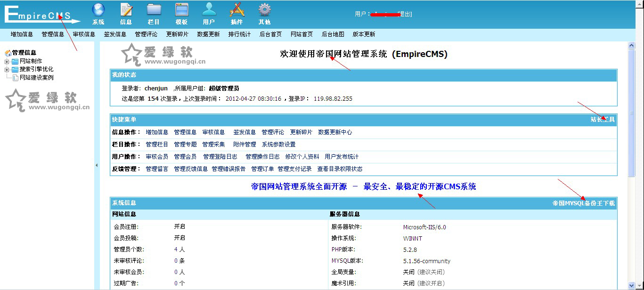Viewport: 644px width, 290px height.
Task: Click the 最安全、最稳定的开源CMS系统 link
Action: (420, 186)
